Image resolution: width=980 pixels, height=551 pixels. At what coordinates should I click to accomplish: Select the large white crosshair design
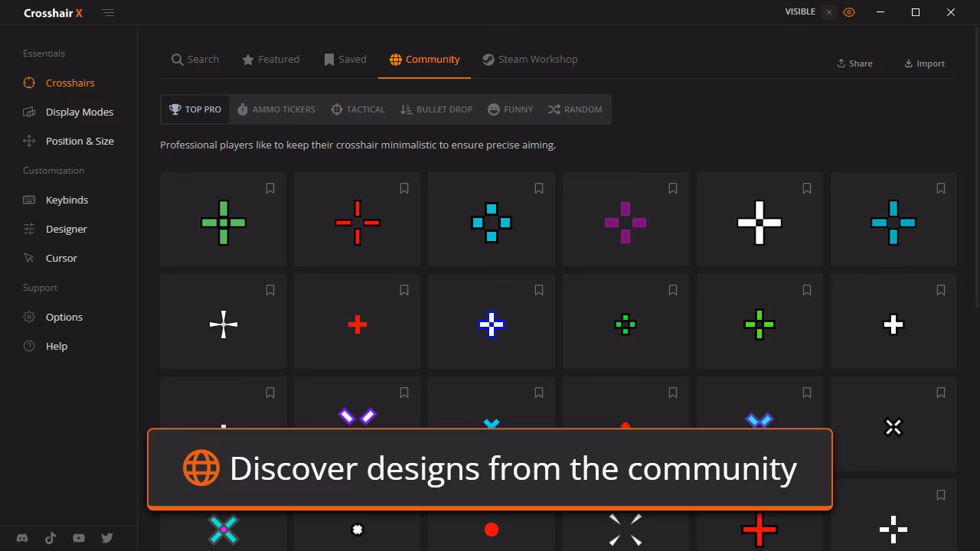pyautogui.click(x=759, y=223)
